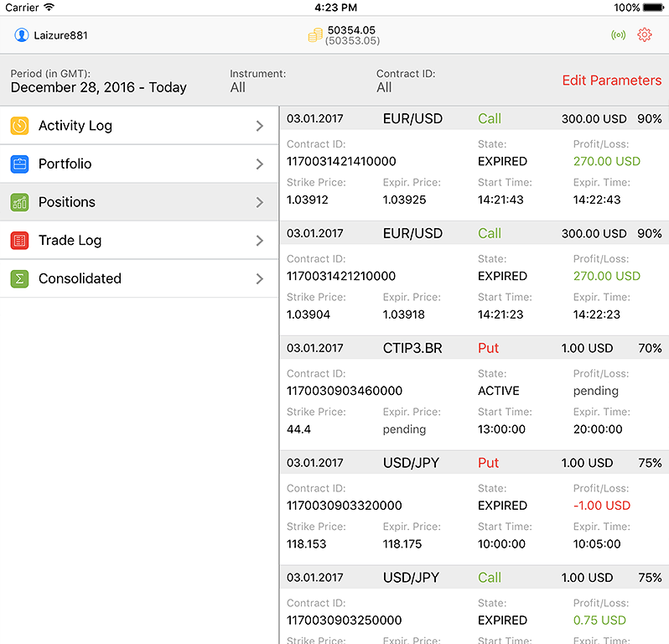Open the Consolidated menu item
The height and width of the screenshot is (644, 669).
coord(139,278)
